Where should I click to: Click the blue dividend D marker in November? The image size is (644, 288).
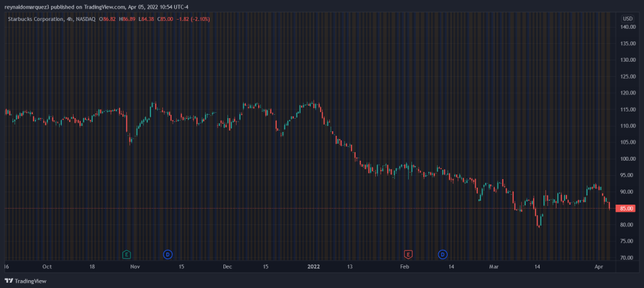pos(168,254)
